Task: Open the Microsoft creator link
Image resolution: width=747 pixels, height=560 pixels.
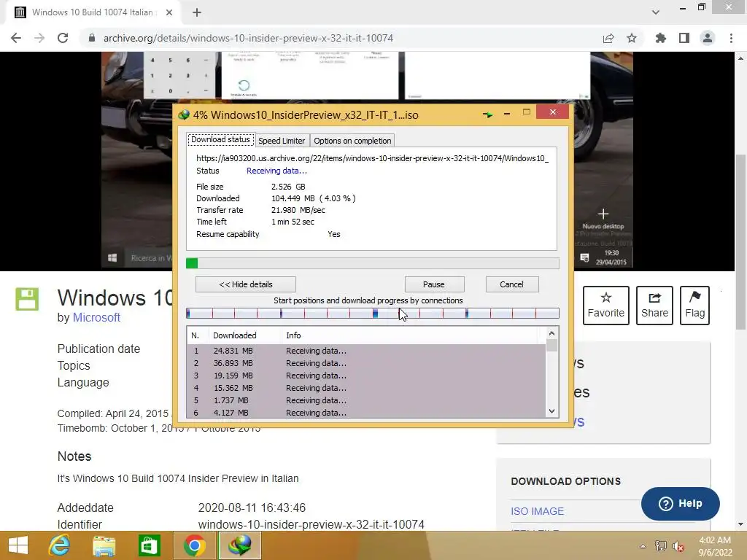Action: coord(96,318)
